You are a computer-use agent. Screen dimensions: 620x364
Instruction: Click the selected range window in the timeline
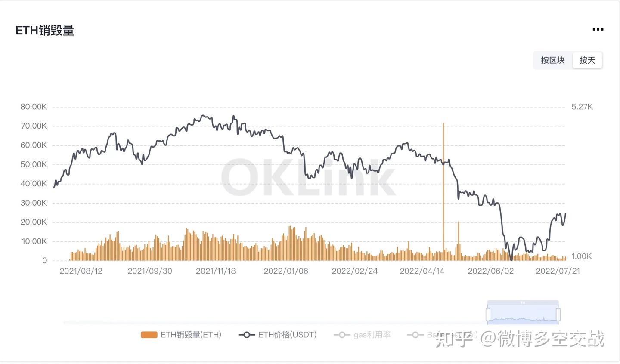click(x=523, y=315)
